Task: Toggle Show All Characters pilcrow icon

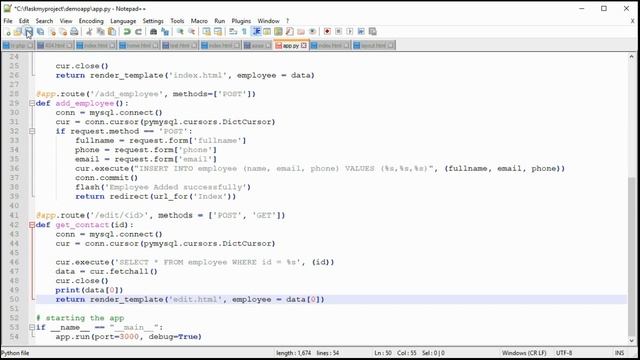Action: (x=244, y=32)
